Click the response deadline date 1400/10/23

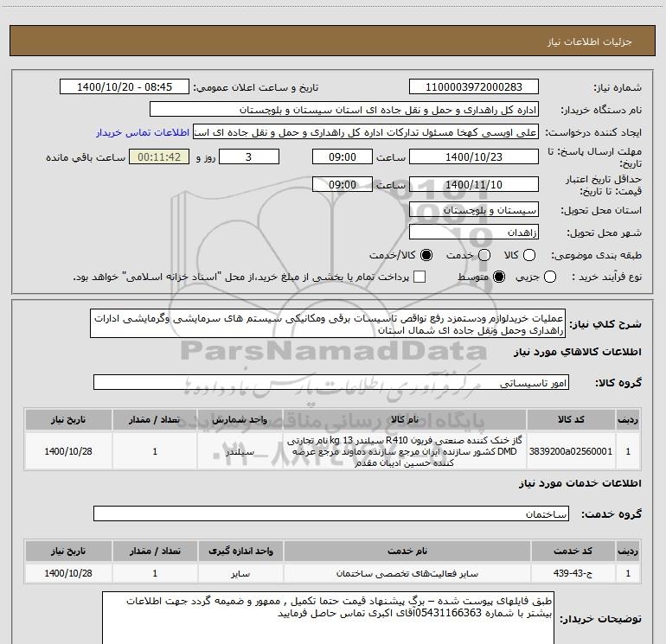point(474,156)
